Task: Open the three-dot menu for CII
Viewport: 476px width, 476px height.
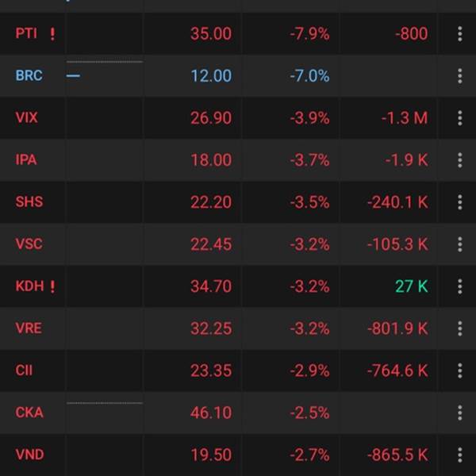Action: click(459, 370)
